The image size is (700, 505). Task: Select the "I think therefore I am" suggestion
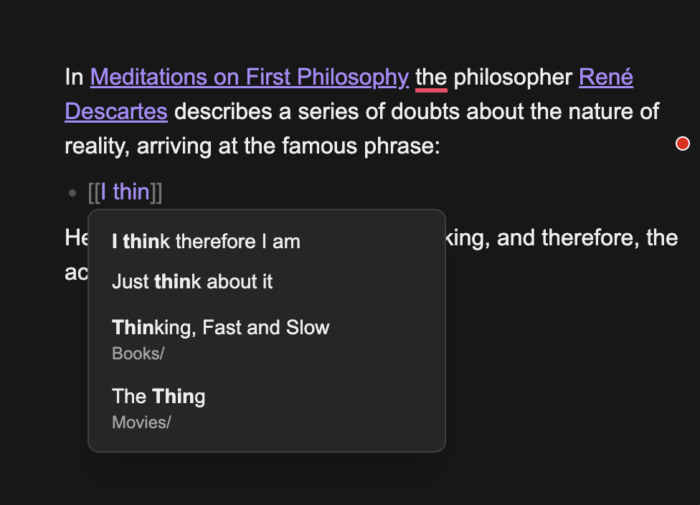[206, 241]
